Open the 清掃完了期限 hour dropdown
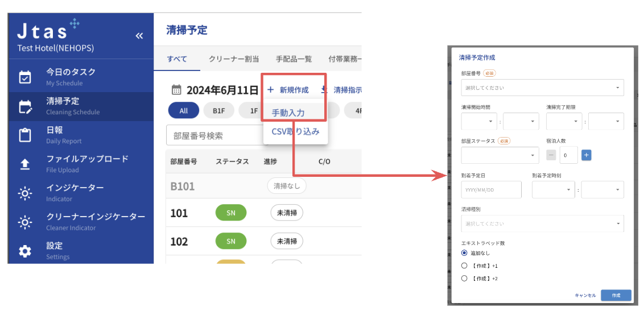Viewport: 644px width, 315px height. 564,121
